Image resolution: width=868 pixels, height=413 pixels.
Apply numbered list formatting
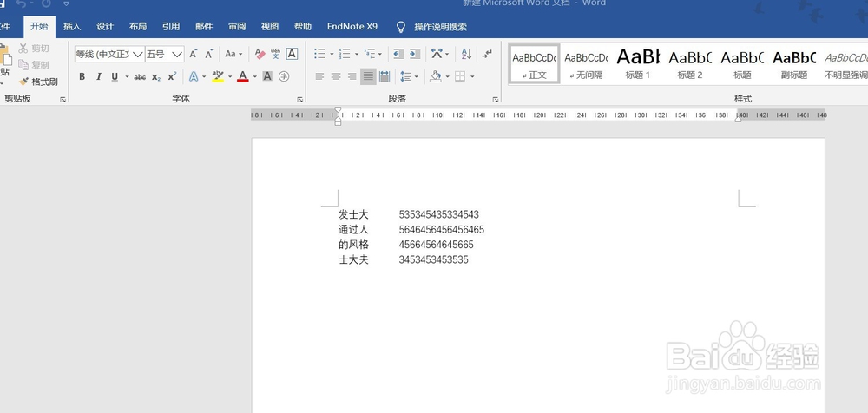click(345, 54)
